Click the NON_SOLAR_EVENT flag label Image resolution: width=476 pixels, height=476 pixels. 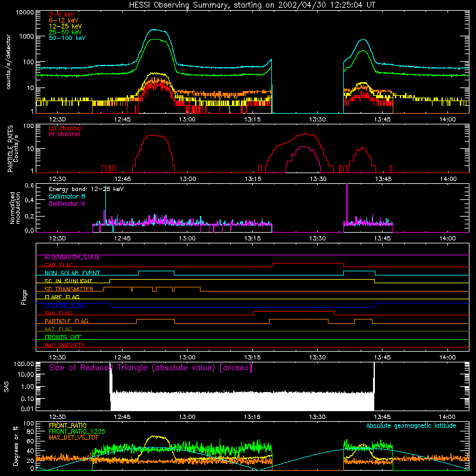[x=72, y=273]
